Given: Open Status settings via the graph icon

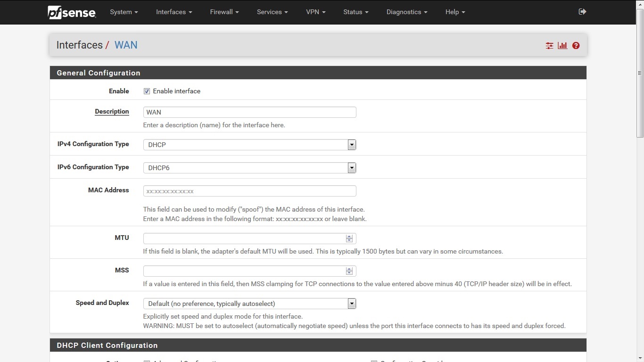Looking at the screenshot, I should (562, 45).
